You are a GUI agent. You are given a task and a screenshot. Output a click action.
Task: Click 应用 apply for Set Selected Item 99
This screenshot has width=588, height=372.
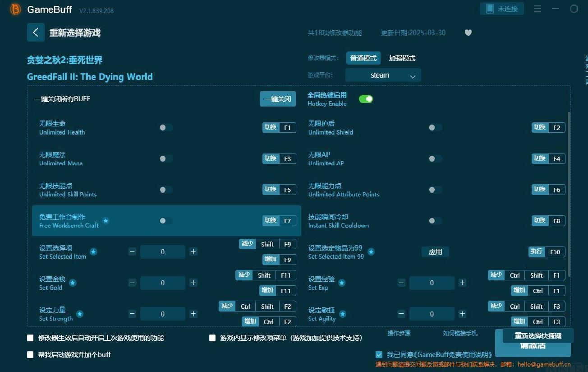[435, 252]
